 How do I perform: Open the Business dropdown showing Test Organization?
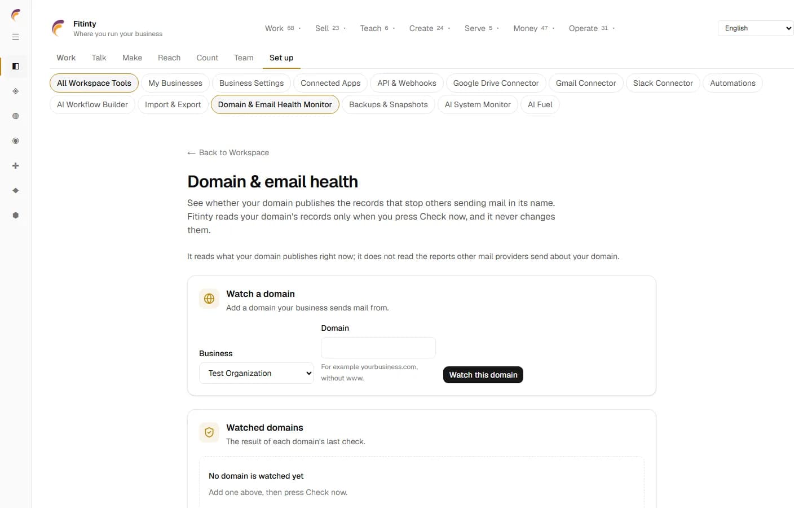click(x=257, y=373)
